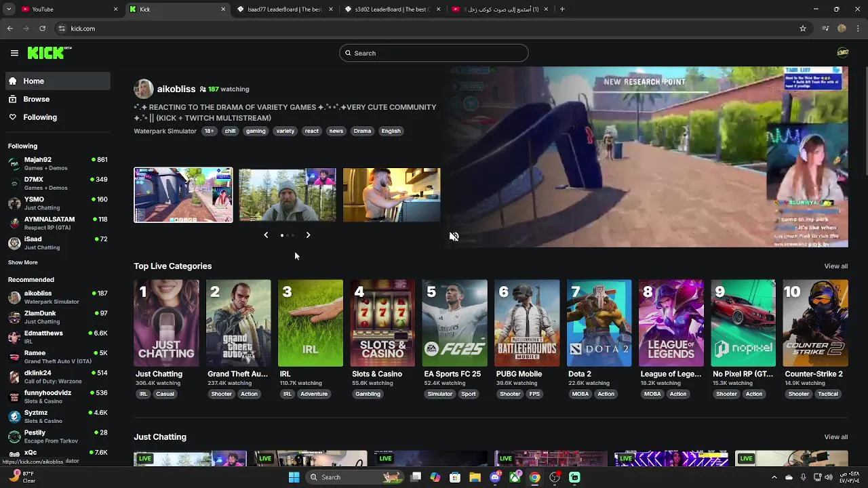Go to previous featured stream carousel arrow
868x488 pixels.
(x=266, y=235)
